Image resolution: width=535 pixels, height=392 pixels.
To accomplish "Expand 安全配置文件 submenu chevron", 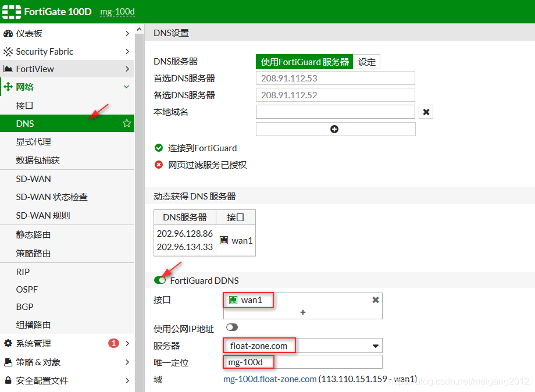I will click(127, 380).
